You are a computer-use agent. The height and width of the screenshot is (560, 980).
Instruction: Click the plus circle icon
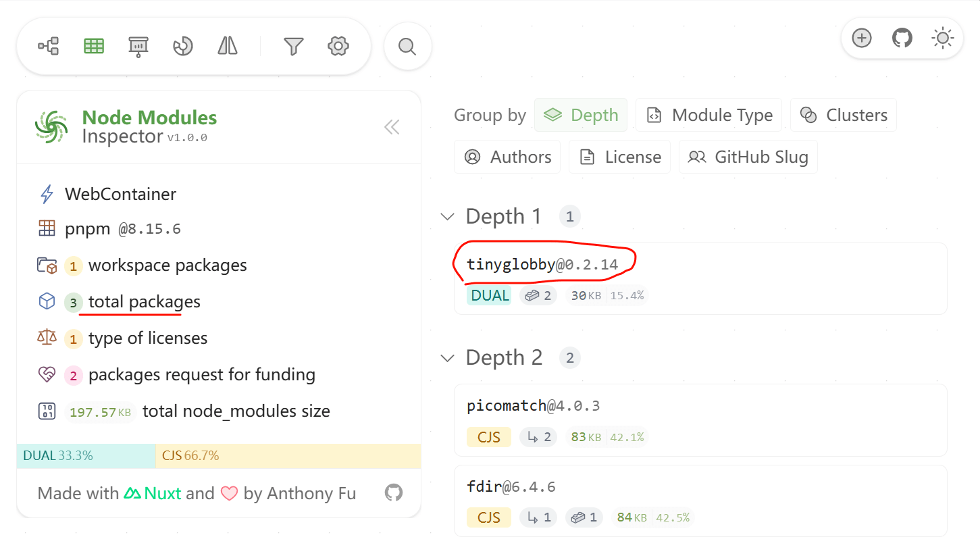pyautogui.click(x=861, y=38)
